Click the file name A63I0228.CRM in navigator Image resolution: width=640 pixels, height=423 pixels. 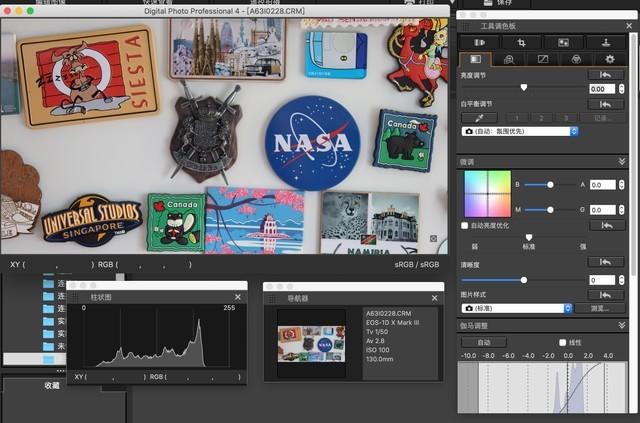389,314
